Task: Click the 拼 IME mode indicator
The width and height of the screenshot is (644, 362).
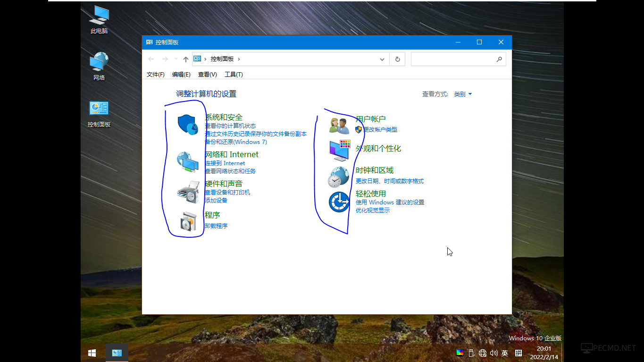Action: click(x=519, y=353)
